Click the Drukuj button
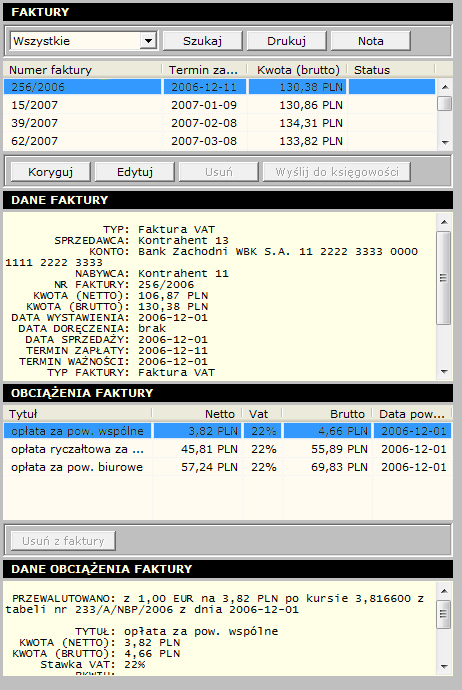462x690 pixels. [x=286, y=41]
